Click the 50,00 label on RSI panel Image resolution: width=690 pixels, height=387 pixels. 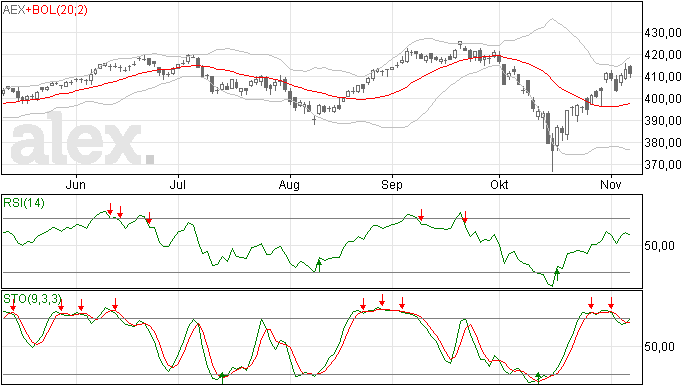pos(659,246)
